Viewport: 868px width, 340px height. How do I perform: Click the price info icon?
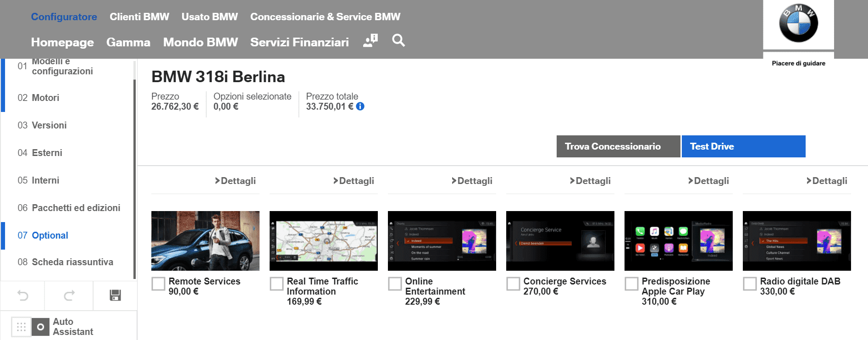[x=360, y=106]
